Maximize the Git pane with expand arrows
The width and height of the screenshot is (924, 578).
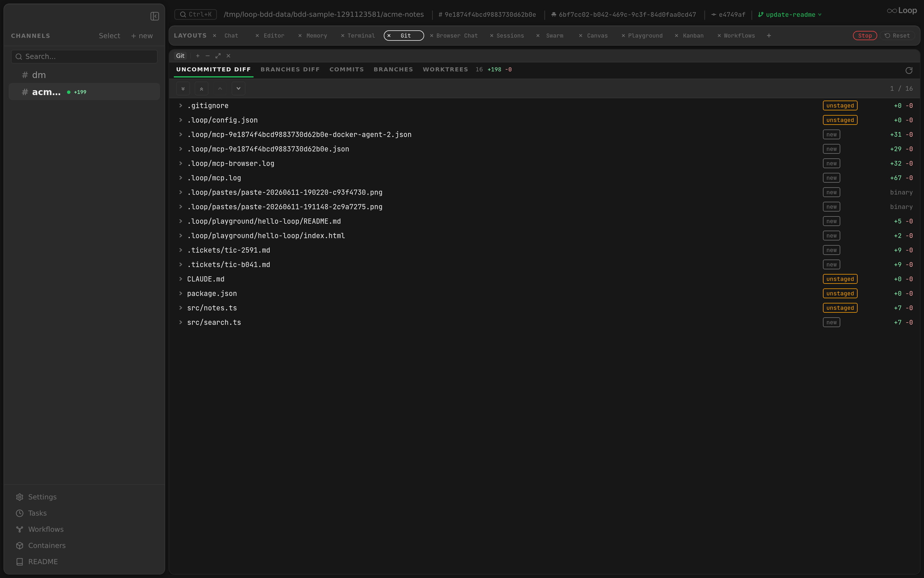[x=218, y=56]
